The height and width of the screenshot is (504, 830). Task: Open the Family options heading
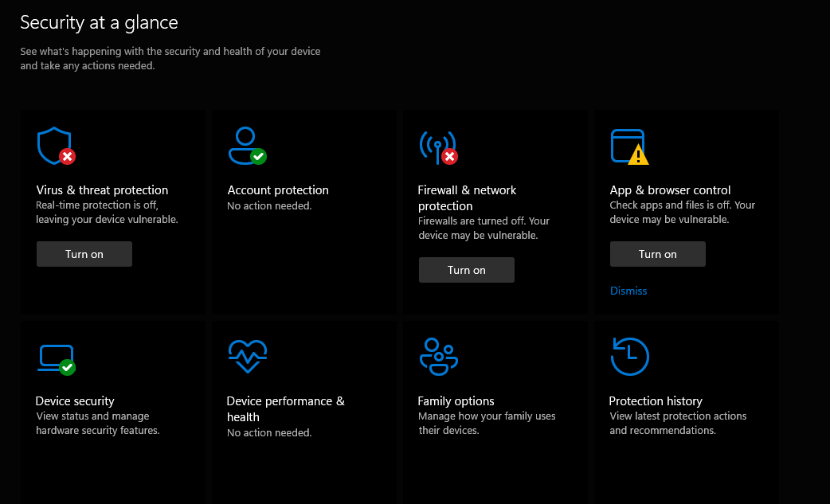point(456,401)
